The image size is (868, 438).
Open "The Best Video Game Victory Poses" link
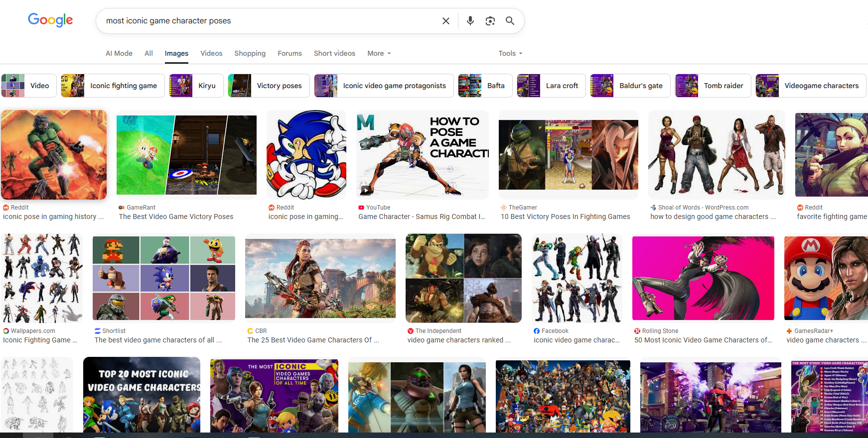[x=176, y=217]
